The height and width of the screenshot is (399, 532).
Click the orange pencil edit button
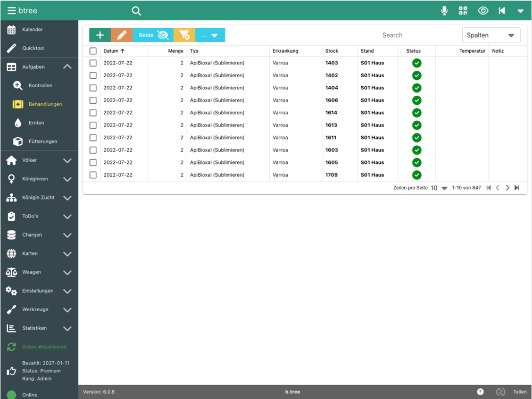122,35
